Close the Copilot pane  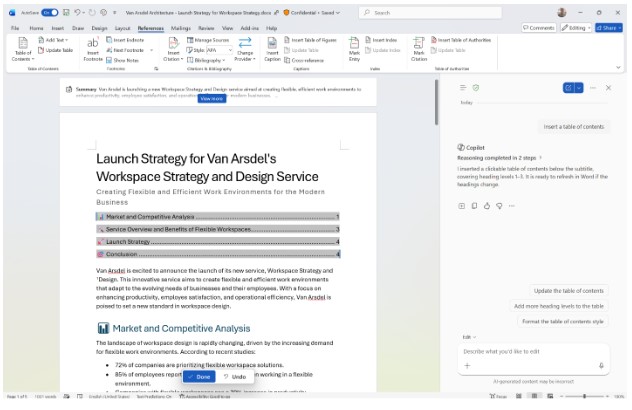pos(608,87)
